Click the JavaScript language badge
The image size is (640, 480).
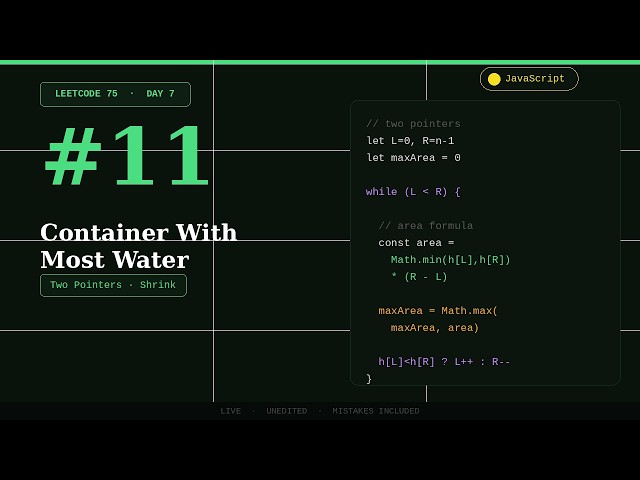529,79
